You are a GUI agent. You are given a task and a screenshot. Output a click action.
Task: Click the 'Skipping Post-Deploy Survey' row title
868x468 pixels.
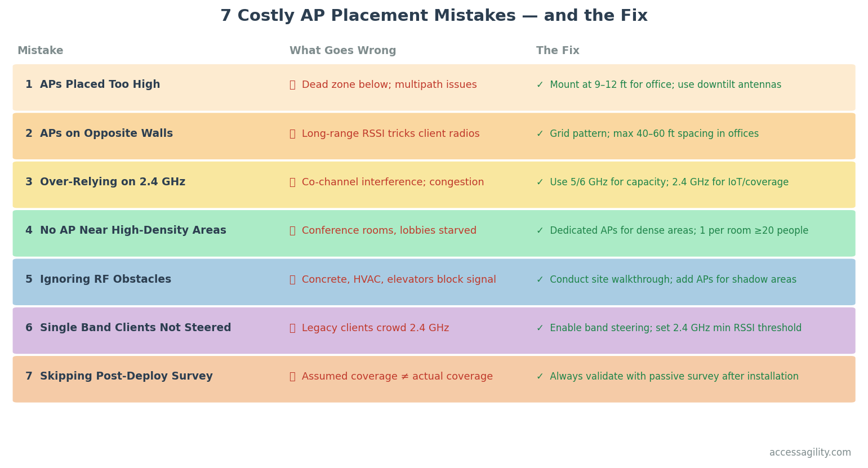click(x=126, y=377)
